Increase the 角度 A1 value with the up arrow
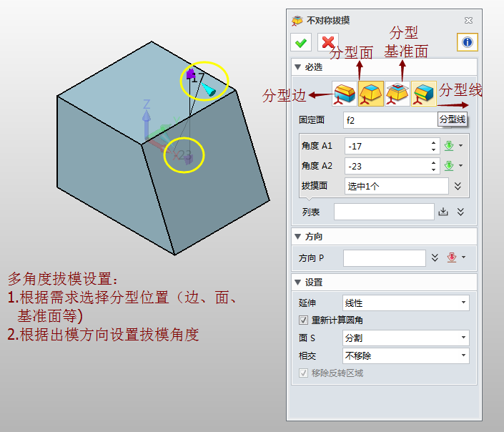 tap(433, 142)
